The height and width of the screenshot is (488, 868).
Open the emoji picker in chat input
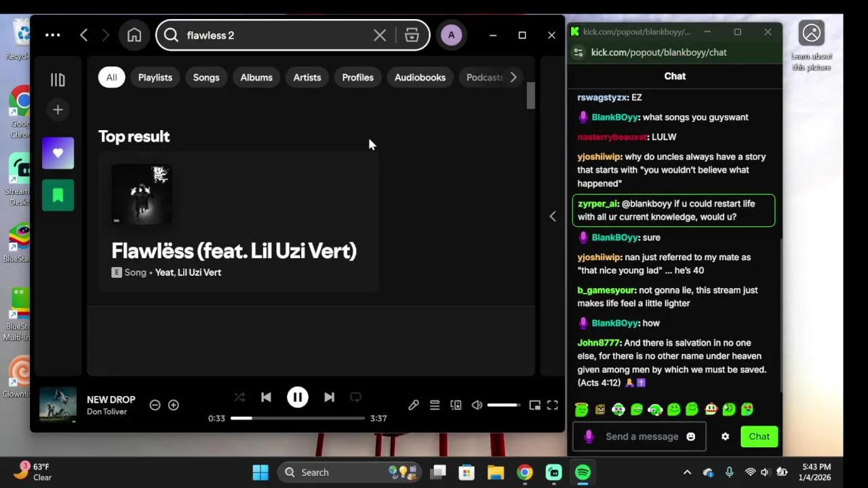tap(691, 436)
